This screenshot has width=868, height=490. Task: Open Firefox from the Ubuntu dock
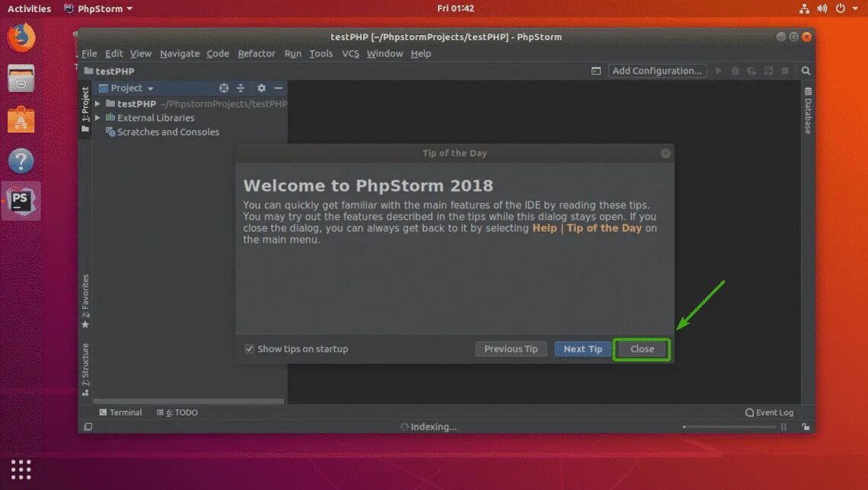21,37
